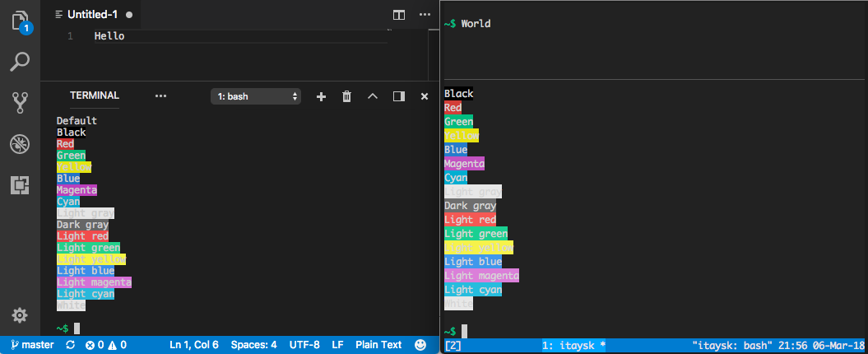Click tmux status date 21:56 06-Mar-18

coord(821,346)
